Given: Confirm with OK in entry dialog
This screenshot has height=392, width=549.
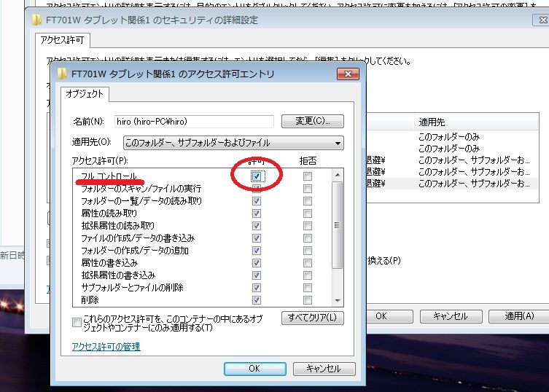Looking at the screenshot, I should coord(254,369).
